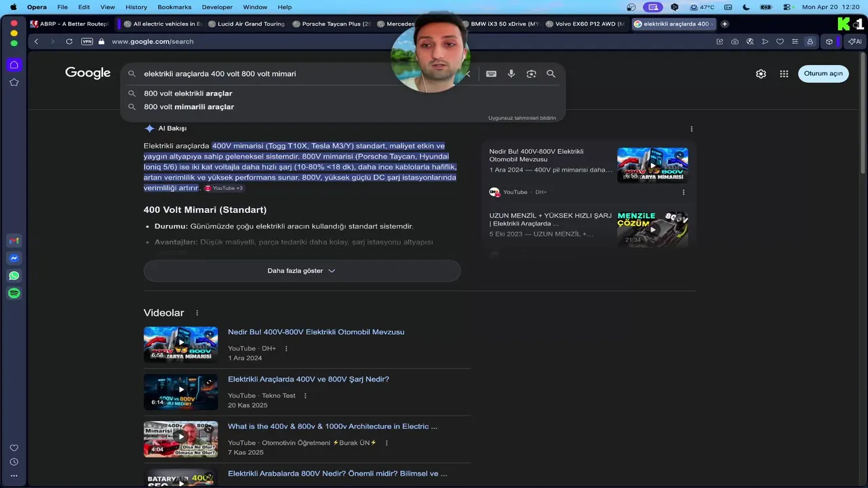The image size is (868, 488).
Task: Open sidebar bookmarks star icon
Action: (14, 82)
